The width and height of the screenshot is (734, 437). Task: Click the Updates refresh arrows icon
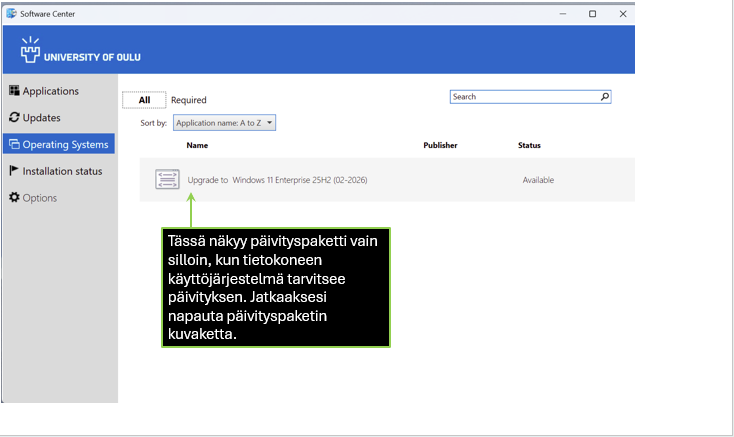pyautogui.click(x=14, y=118)
